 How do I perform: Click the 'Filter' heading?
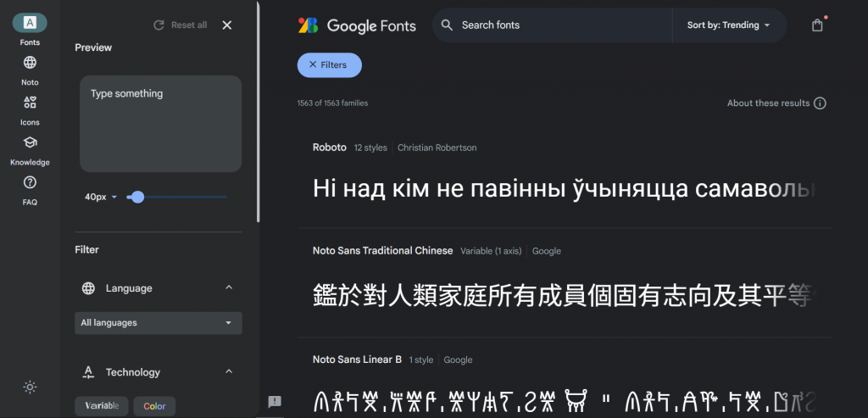87,249
